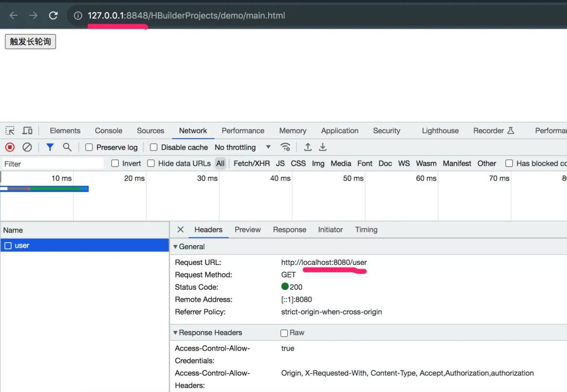This screenshot has width=567, height=392.
Task: Switch to the Lighthouse tab
Action: coord(440,131)
